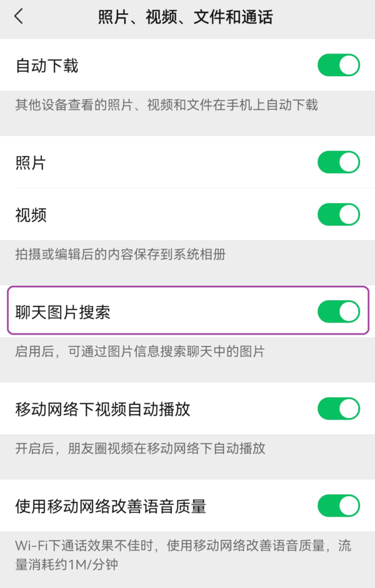
Task: Click the purple-outlined settings row
Action: [187, 311]
